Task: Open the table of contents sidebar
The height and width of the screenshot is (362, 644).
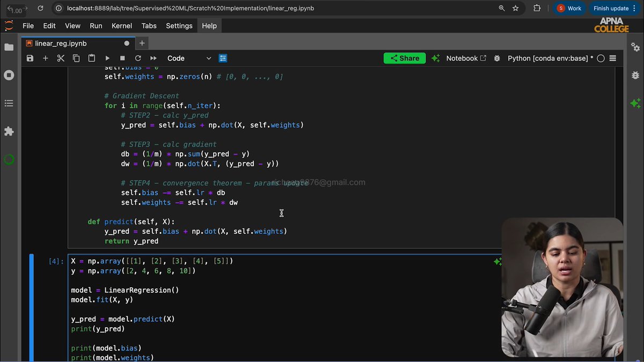Action: pos(9,103)
